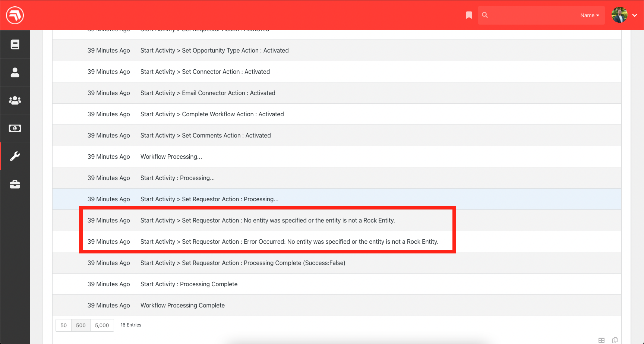Select the 50 entries page size

[x=63, y=325]
